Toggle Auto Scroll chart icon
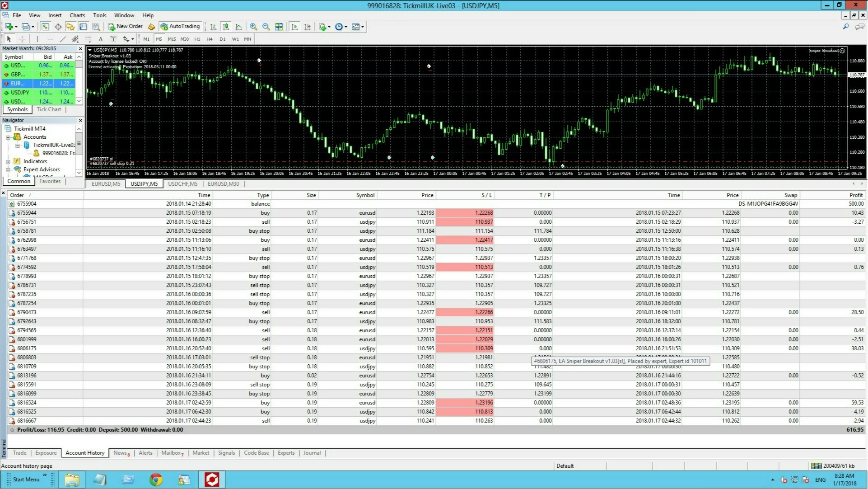The height and width of the screenshot is (489, 868). tap(294, 27)
